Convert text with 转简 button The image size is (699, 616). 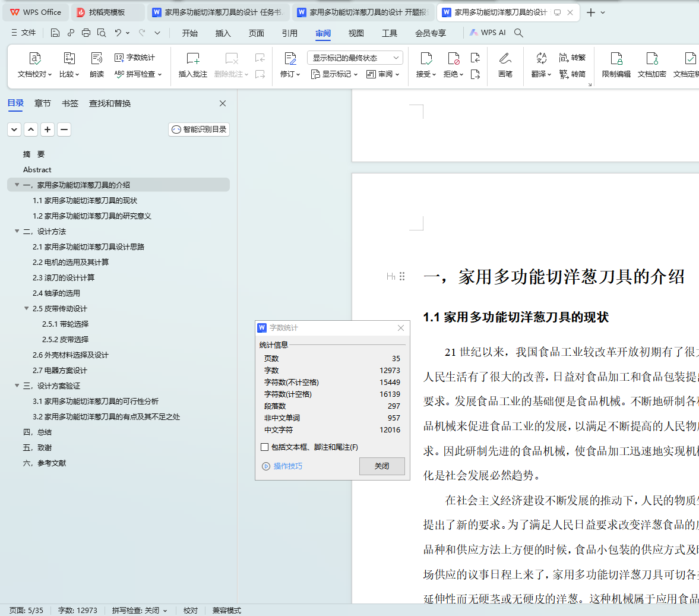pos(573,74)
